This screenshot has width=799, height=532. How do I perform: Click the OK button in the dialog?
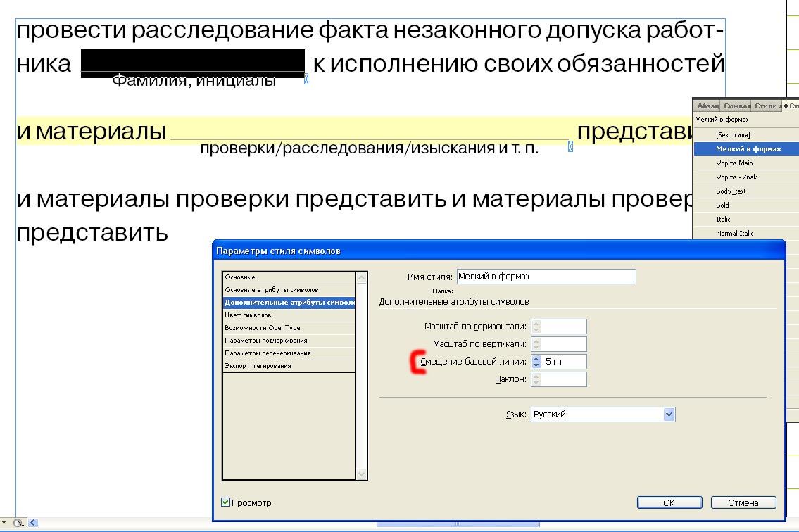tap(669, 503)
